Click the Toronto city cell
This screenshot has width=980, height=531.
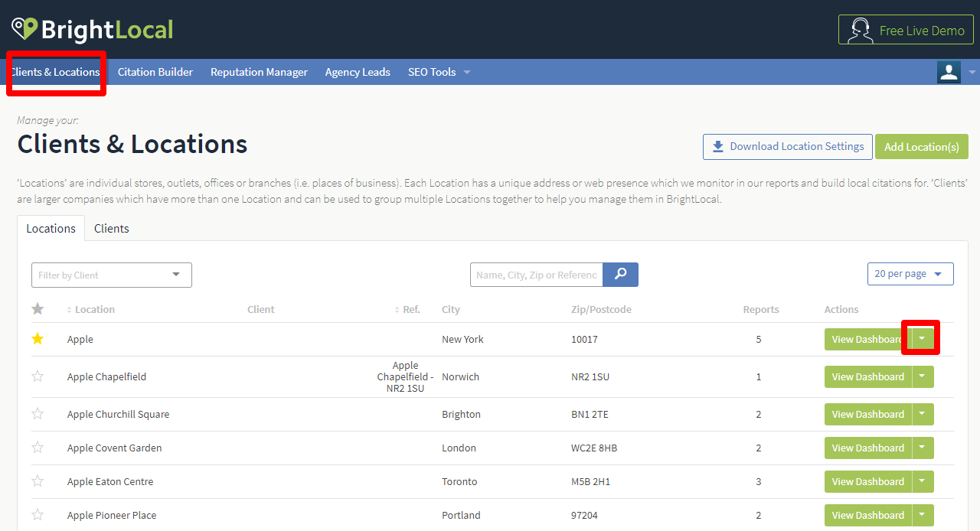click(459, 481)
